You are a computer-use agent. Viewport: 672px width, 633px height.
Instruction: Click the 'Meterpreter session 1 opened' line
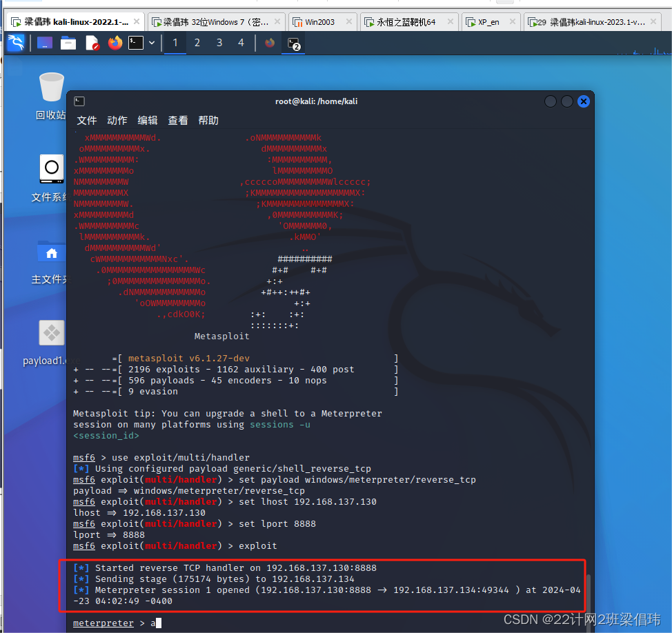pos(326,595)
